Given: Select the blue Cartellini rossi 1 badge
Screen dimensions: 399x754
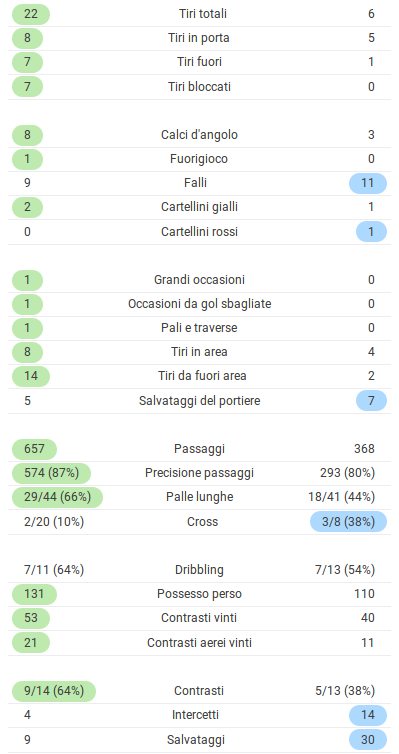Looking at the screenshot, I should click(371, 232).
